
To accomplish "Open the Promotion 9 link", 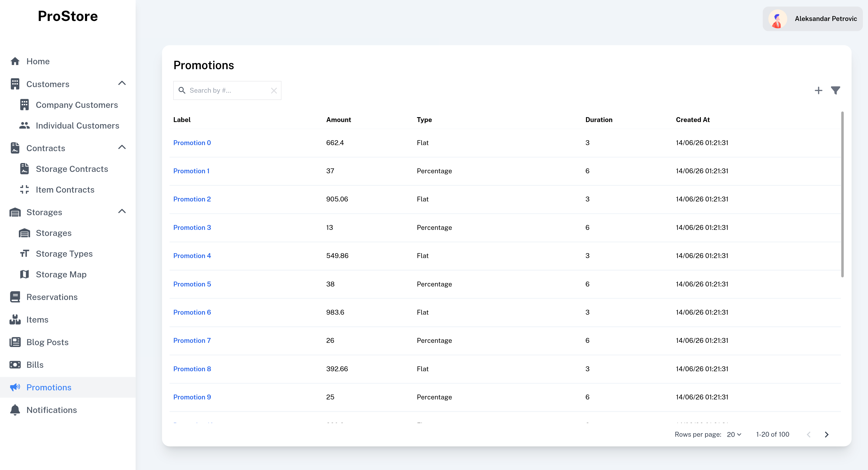I will (x=192, y=397).
